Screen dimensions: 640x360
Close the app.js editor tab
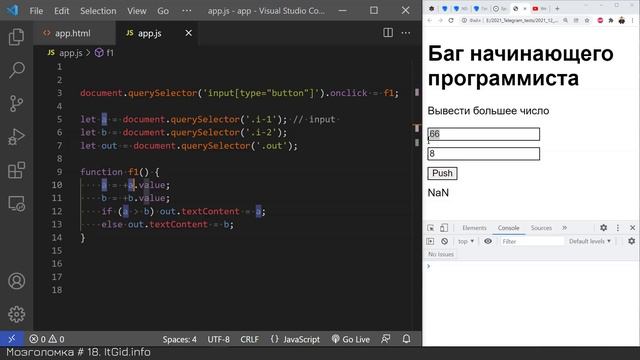pyautogui.click(x=189, y=33)
